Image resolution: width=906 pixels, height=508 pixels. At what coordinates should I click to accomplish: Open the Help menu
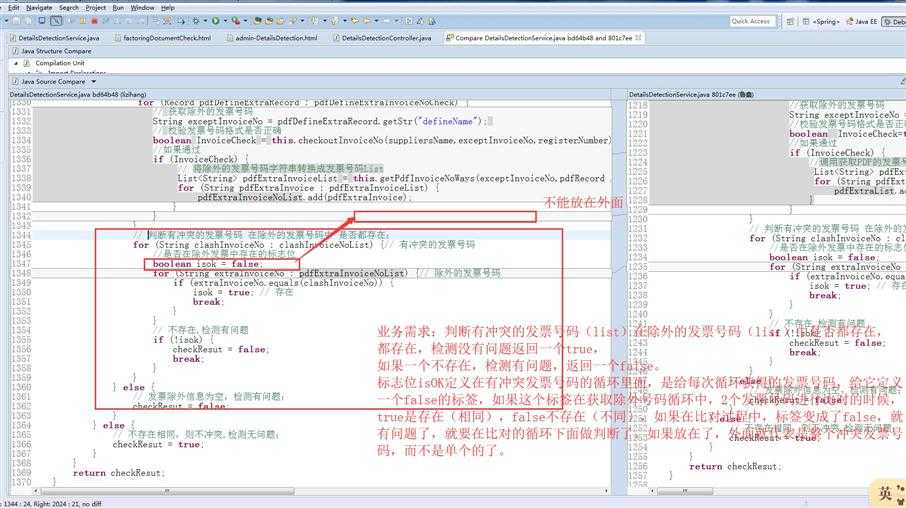(168, 8)
